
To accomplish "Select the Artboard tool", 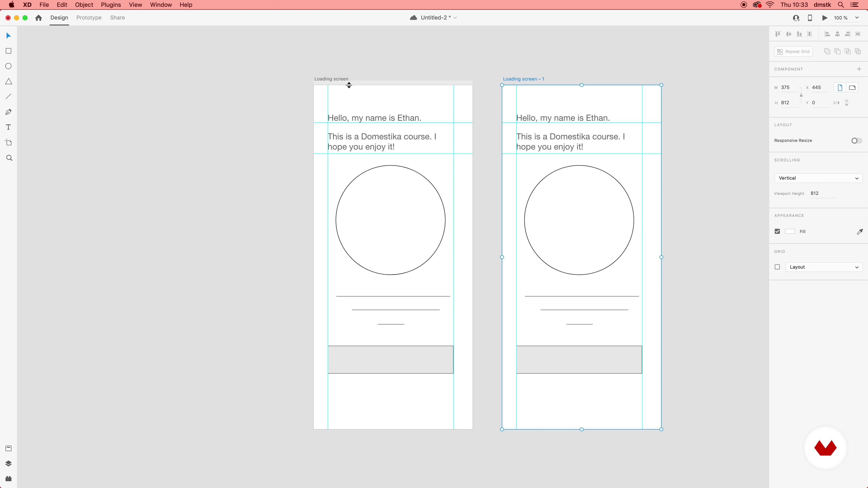I will point(8,143).
